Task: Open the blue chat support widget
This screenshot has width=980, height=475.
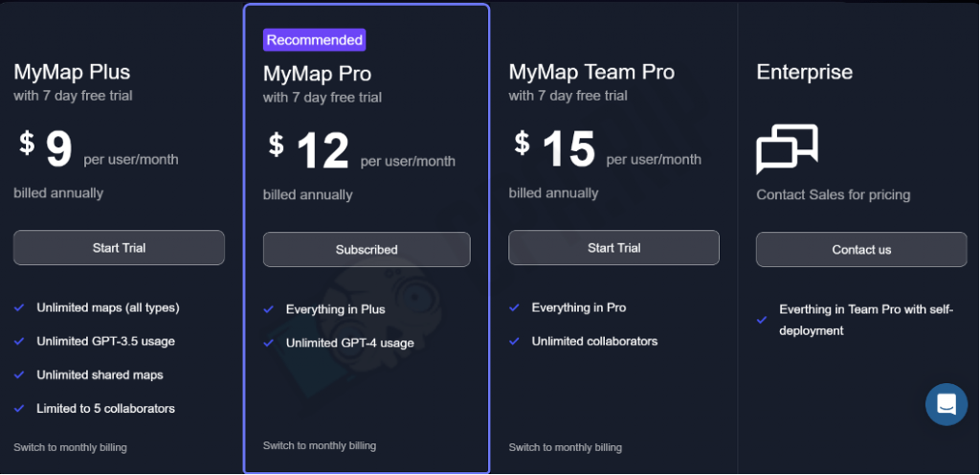Action: [x=947, y=404]
